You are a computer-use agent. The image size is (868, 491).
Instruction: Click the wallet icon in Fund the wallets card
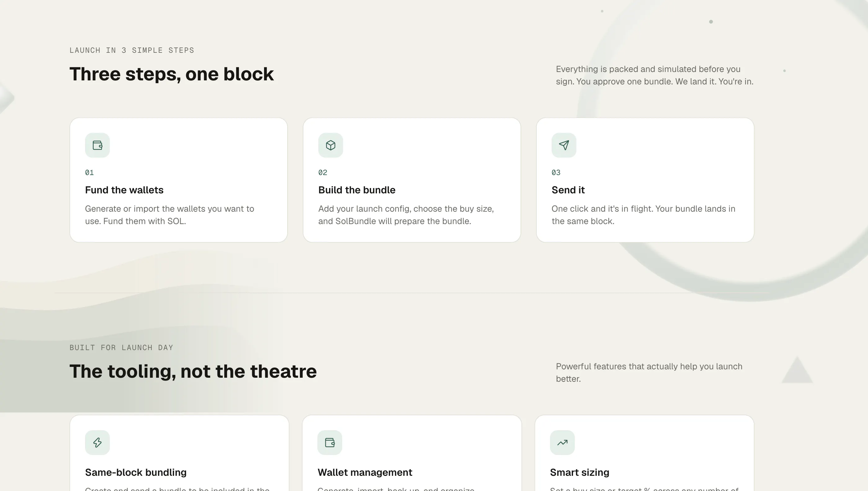97,145
